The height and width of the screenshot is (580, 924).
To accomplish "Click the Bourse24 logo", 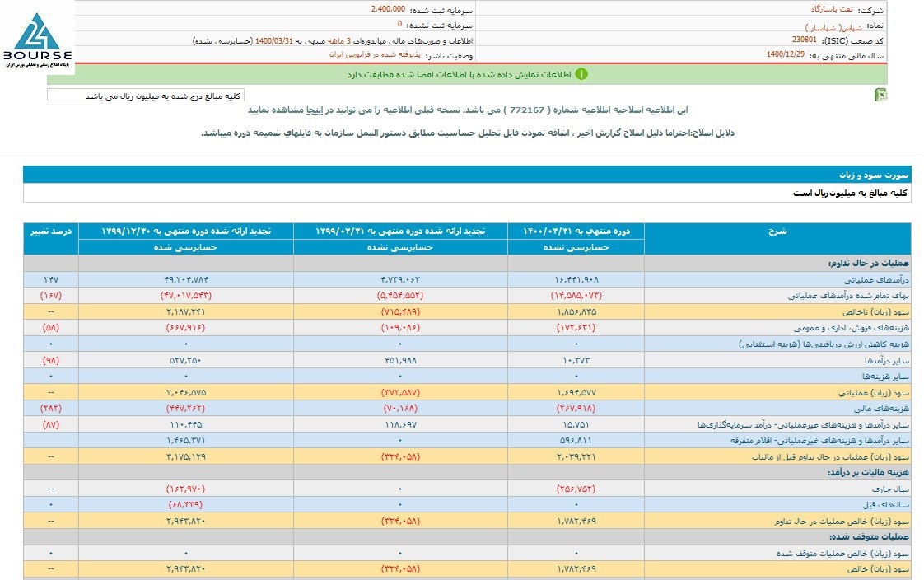I will pos(37,40).
